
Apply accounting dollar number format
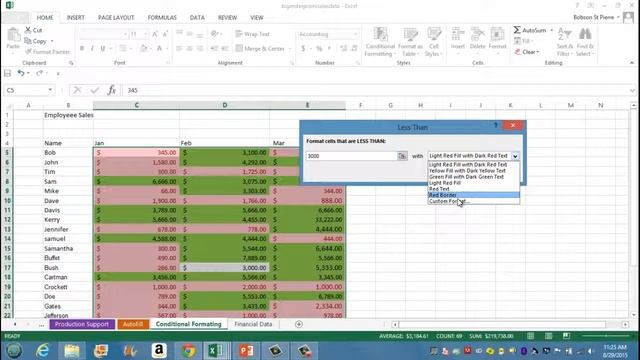pos(303,49)
